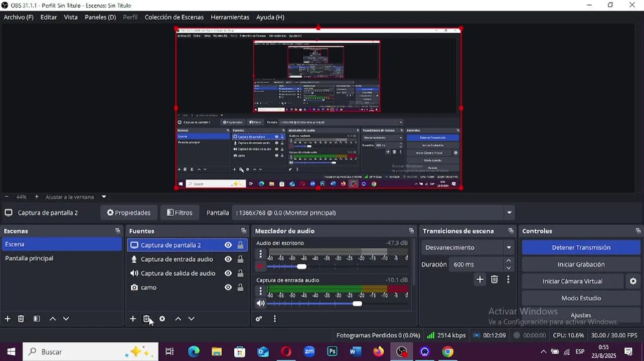The image size is (644, 361).
Task: Increase transition duration stepper up
Action: 509,261
